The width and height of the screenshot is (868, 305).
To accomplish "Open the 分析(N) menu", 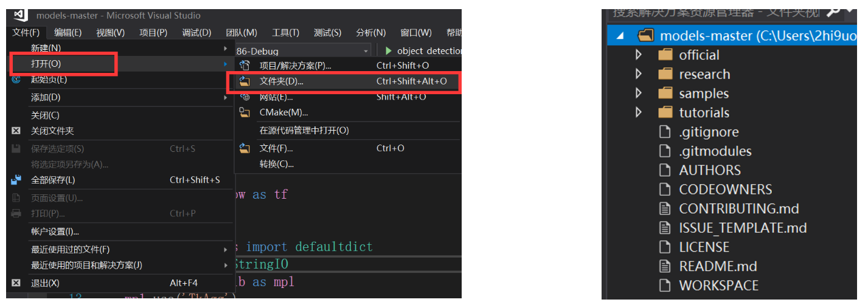I will click(370, 32).
